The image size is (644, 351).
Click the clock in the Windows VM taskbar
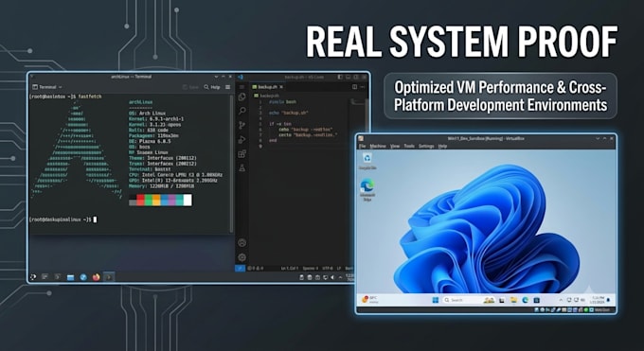(x=598, y=300)
